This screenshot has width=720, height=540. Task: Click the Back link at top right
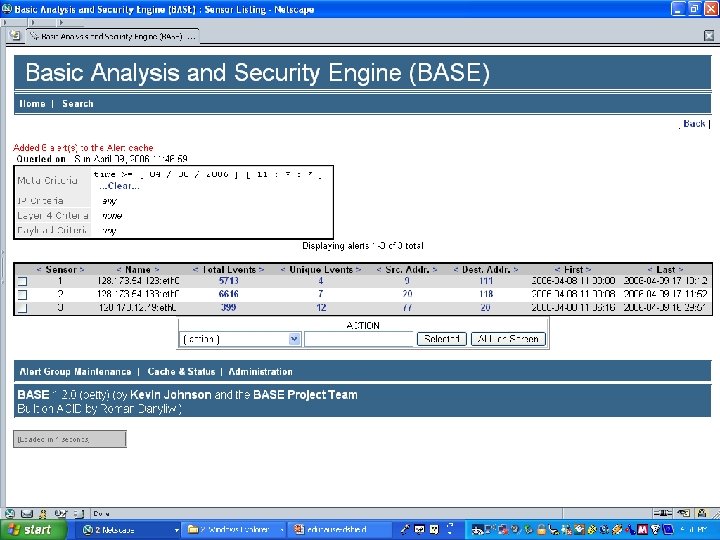tap(694, 124)
